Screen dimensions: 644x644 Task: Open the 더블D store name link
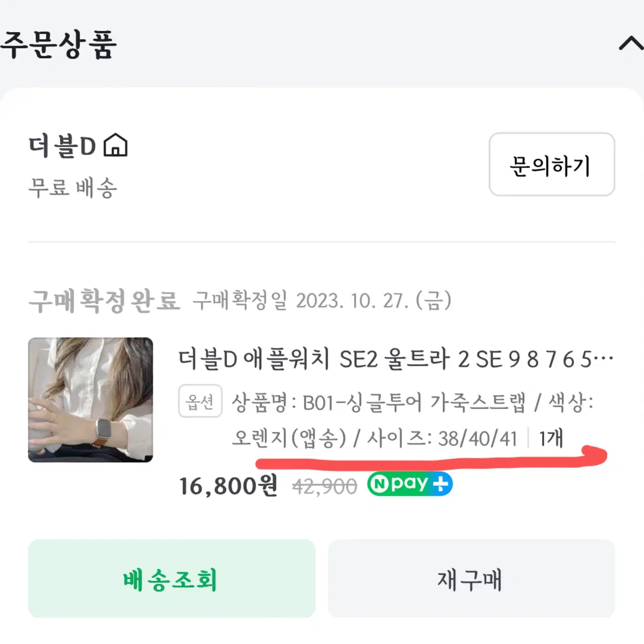point(62,146)
